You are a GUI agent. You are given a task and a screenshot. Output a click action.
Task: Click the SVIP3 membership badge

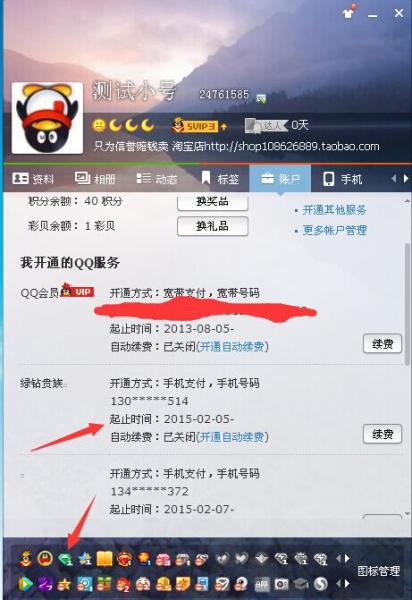[200, 125]
